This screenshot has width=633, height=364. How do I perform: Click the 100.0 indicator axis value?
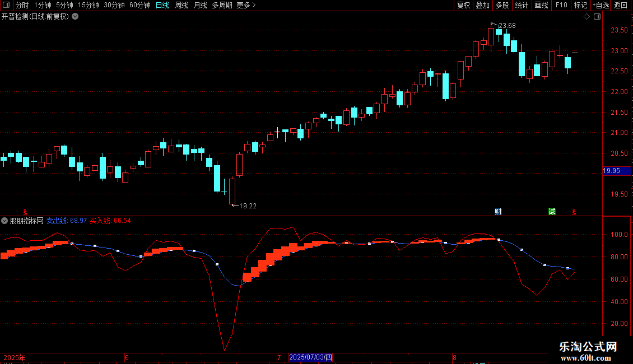[619, 235]
